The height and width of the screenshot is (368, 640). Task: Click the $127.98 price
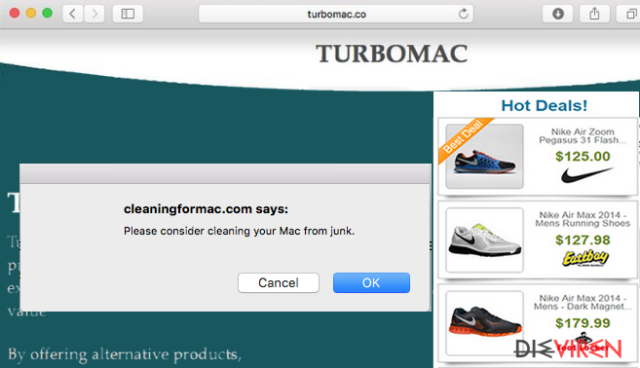pos(582,240)
